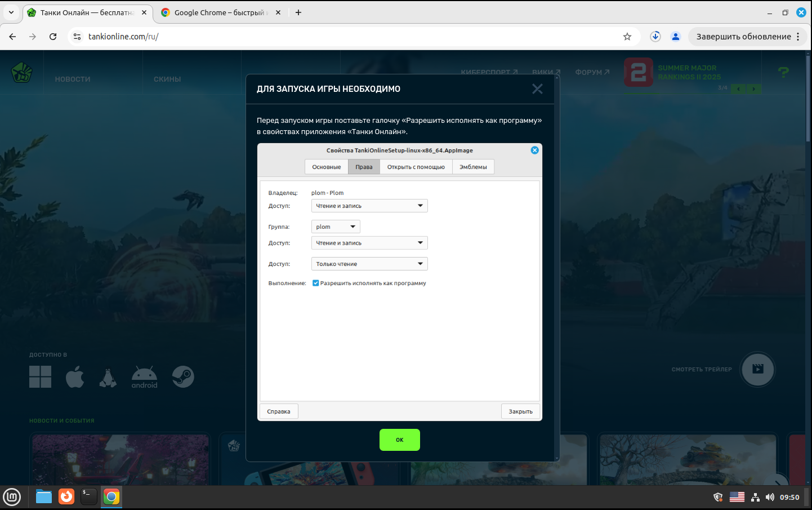Expand the group access dropdown below Группа
This screenshot has height=510, width=812.
coord(369,243)
